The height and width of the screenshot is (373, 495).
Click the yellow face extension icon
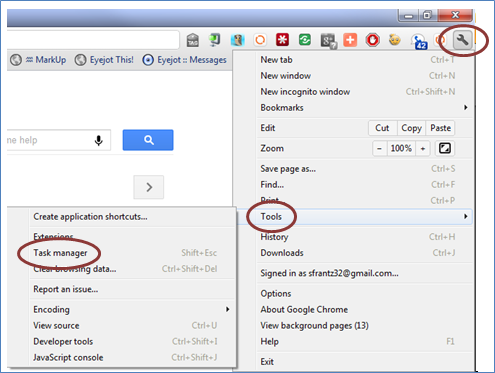tap(395, 40)
